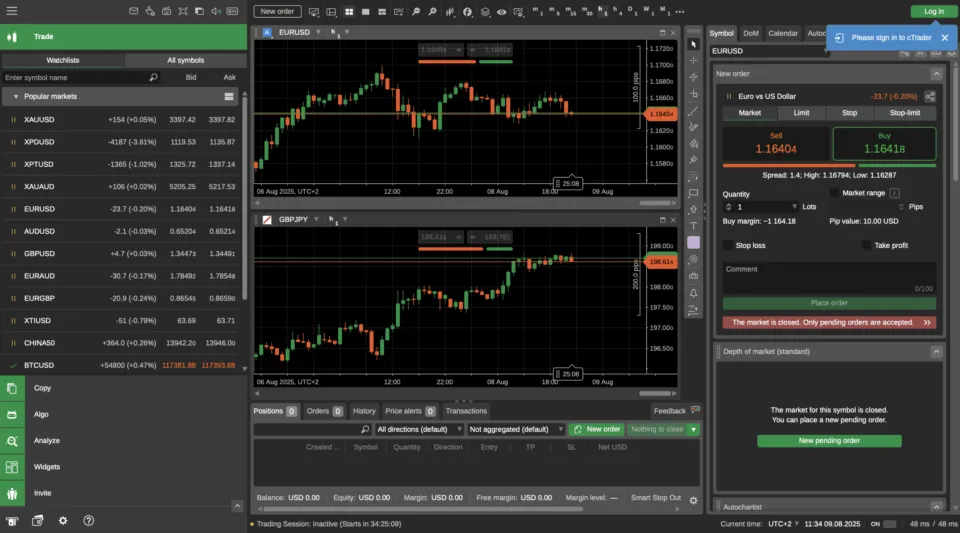Select the Text drawing tool
The image size is (960, 533).
click(x=693, y=226)
